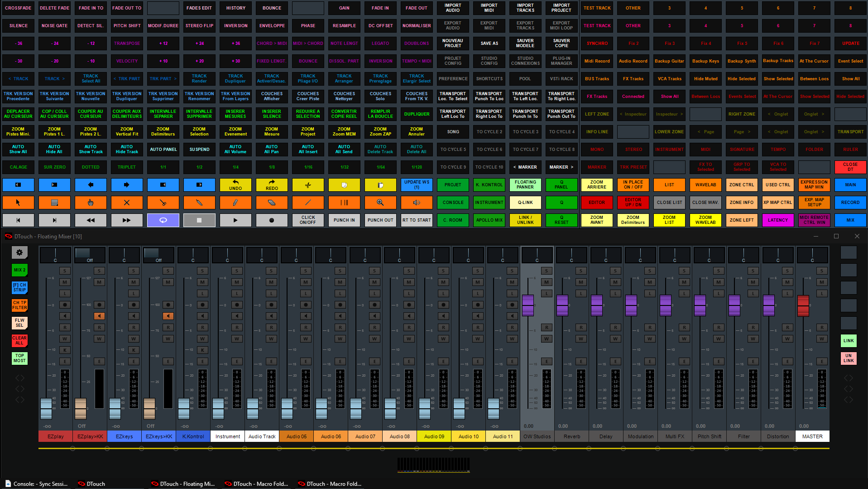The image size is (868, 489).
Task: Click the CH TP FILTER button
Action: pos(19,305)
